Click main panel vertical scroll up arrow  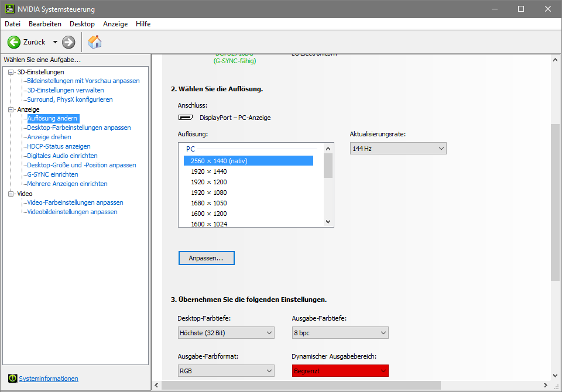pyautogui.click(x=555, y=60)
